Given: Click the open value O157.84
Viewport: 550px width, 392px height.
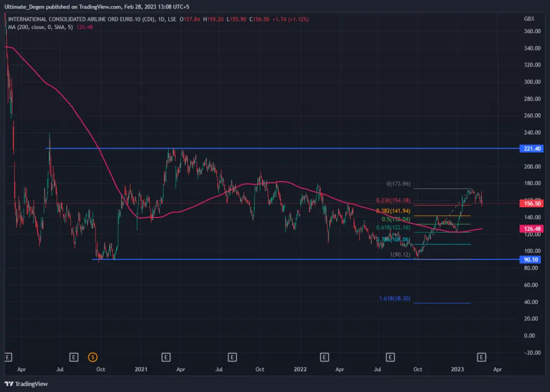Looking at the screenshot, I should point(190,19).
